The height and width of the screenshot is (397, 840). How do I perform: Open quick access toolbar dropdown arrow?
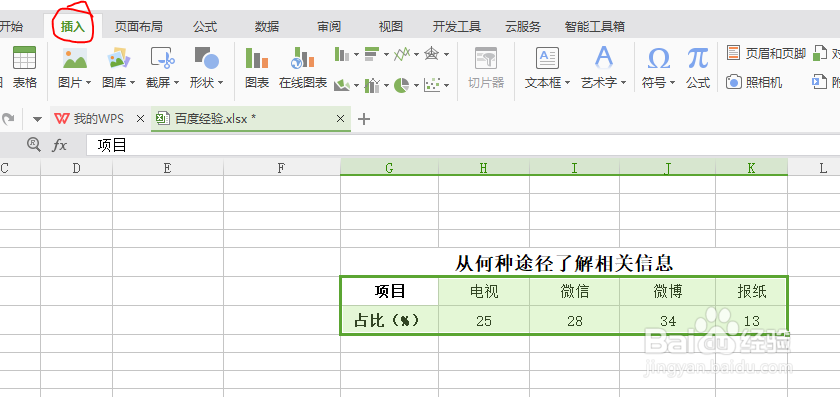[x=38, y=119]
